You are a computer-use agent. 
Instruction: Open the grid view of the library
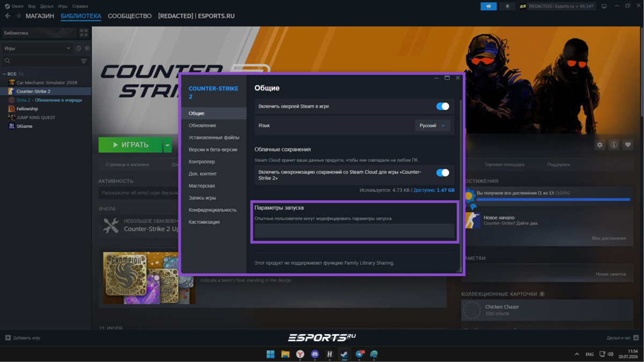tap(84, 33)
